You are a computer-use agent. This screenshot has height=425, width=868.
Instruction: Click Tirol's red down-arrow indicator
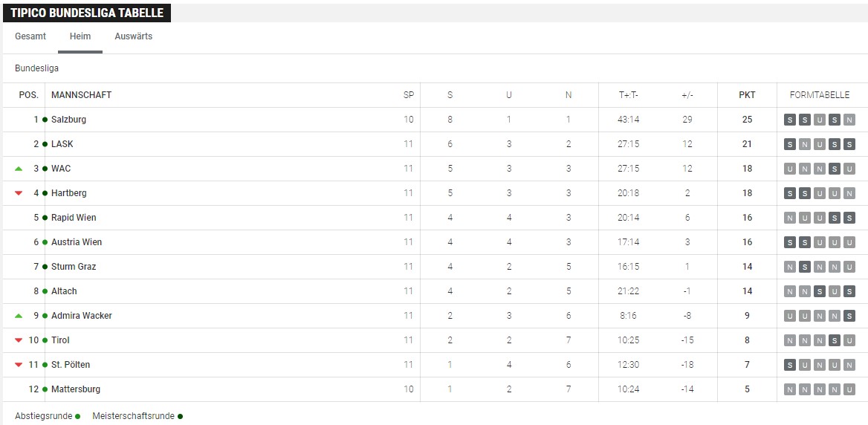(19, 340)
